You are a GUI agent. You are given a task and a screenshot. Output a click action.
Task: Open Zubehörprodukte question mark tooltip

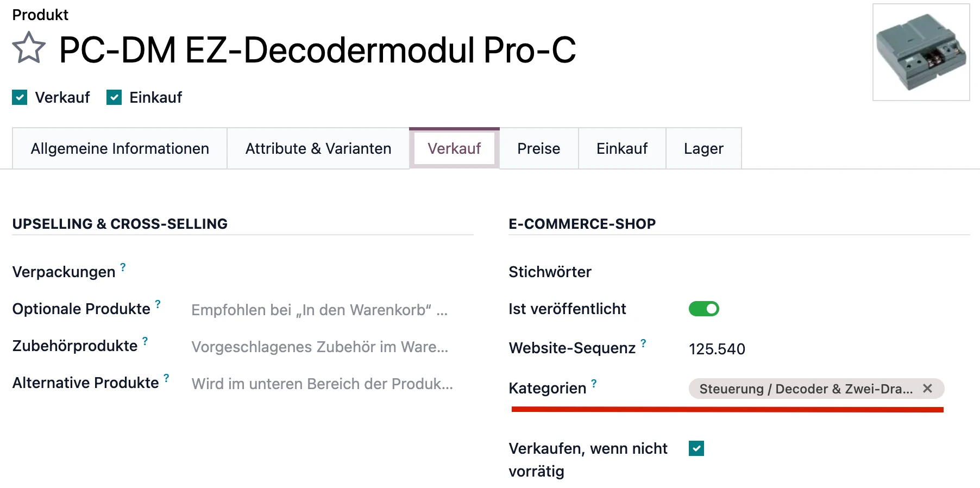(x=145, y=341)
